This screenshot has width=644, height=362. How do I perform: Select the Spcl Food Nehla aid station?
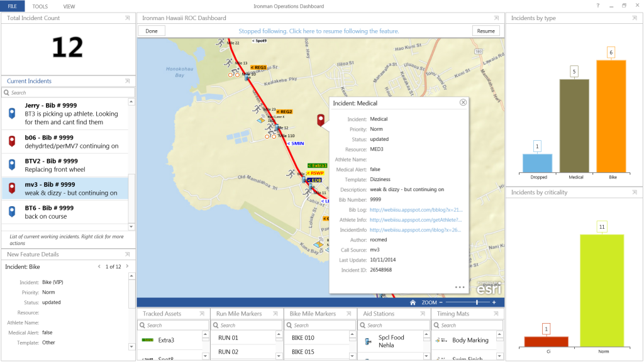tap(391, 341)
